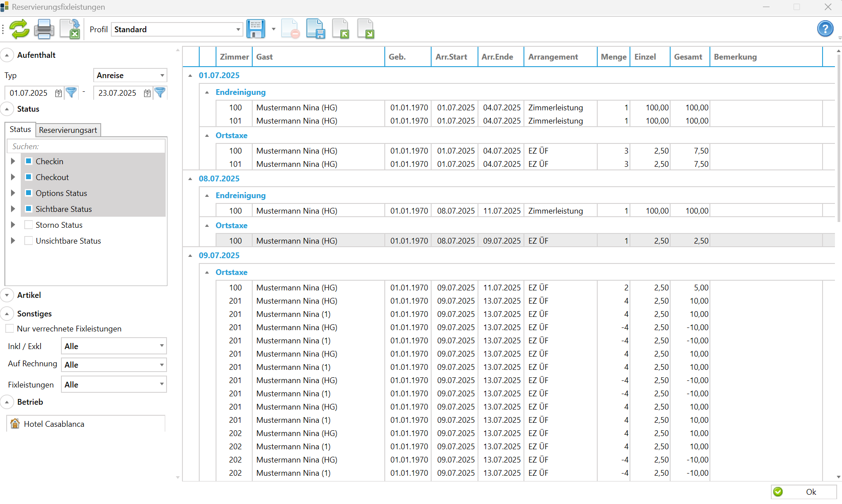Collapse the Sonstiges section
This screenshot has width=842, height=504.
point(7,314)
